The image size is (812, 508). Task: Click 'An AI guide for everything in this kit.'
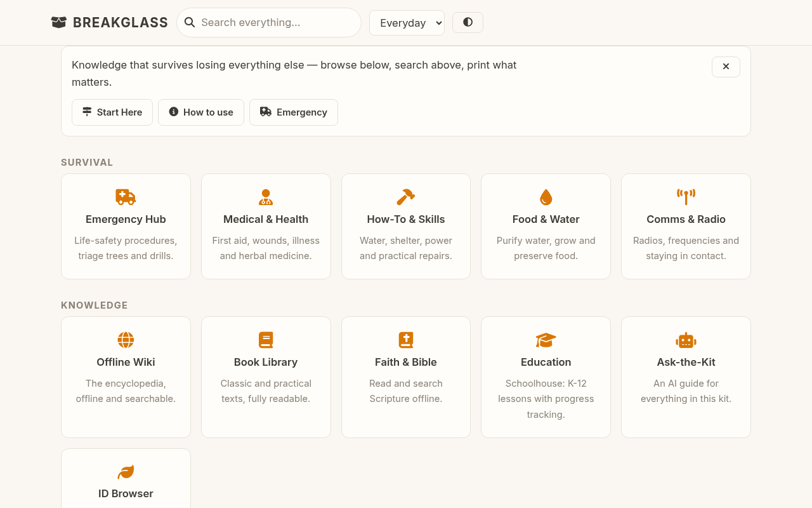pos(686,391)
